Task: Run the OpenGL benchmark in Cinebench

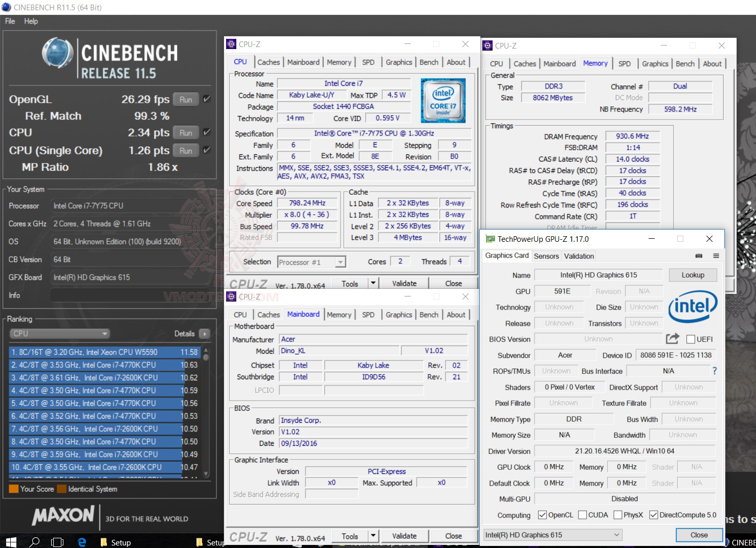Action: tap(186, 100)
